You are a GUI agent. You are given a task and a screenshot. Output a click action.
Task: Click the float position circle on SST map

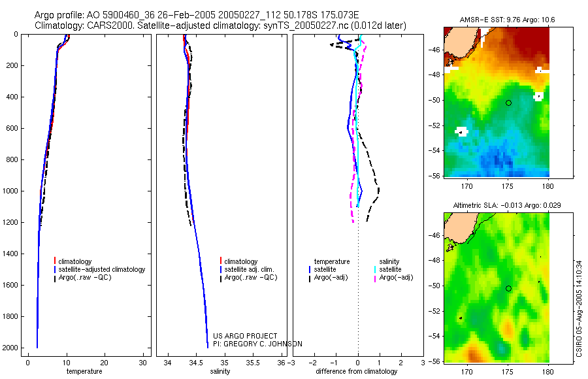coord(508,103)
